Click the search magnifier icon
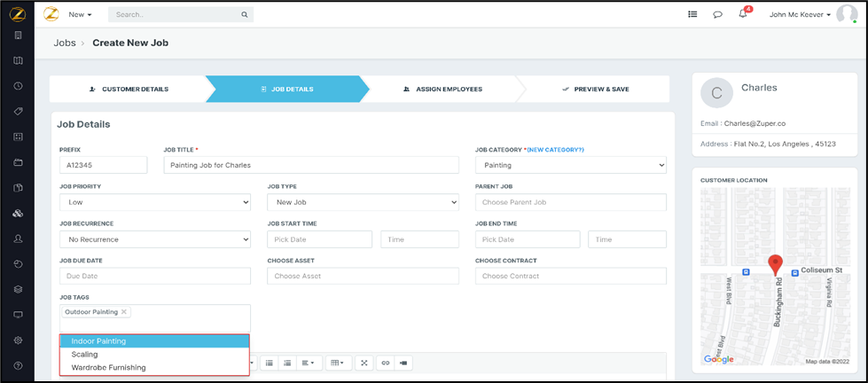This screenshot has height=383, width=868. point(244,15)
